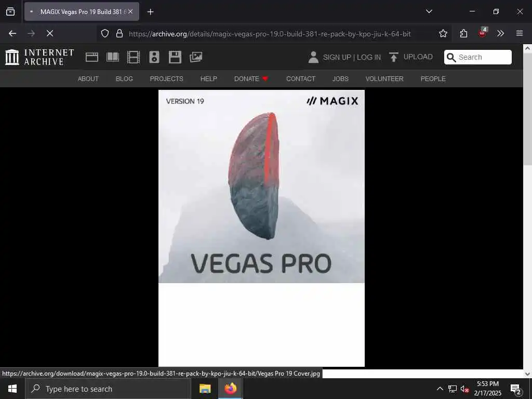Viewport: 532px width, 399px height.
Task: Show more tools overflow chevrons
Action: pos(500,33)
